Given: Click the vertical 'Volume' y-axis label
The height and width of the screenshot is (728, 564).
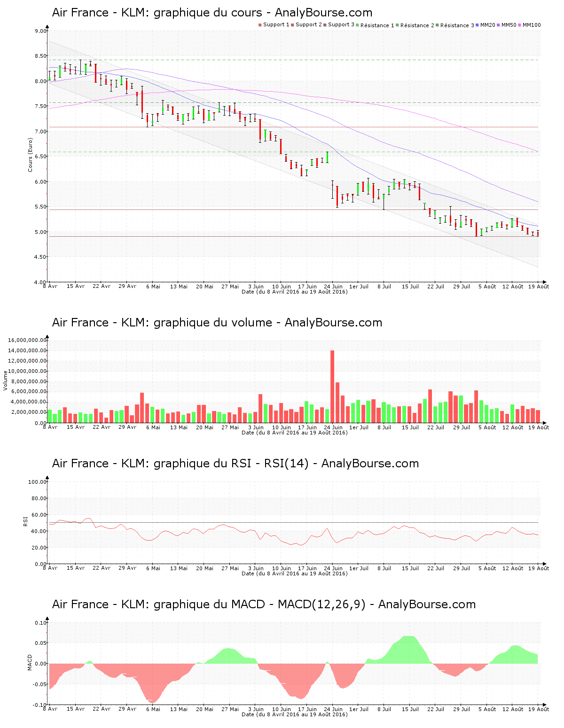Looking at the screenshot, I should point(6,380).
